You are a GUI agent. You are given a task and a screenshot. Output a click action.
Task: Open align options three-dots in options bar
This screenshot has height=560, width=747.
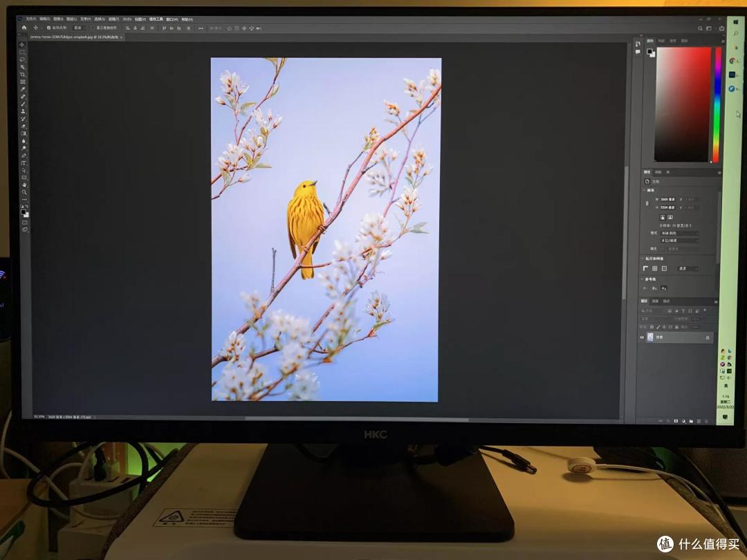[201, 28]
